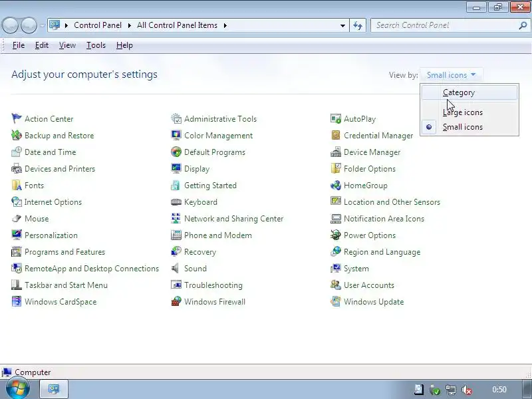Viewport: 532px width, 399px height.
Task: Click the Programs and Features icon
Action: (16, 251)
